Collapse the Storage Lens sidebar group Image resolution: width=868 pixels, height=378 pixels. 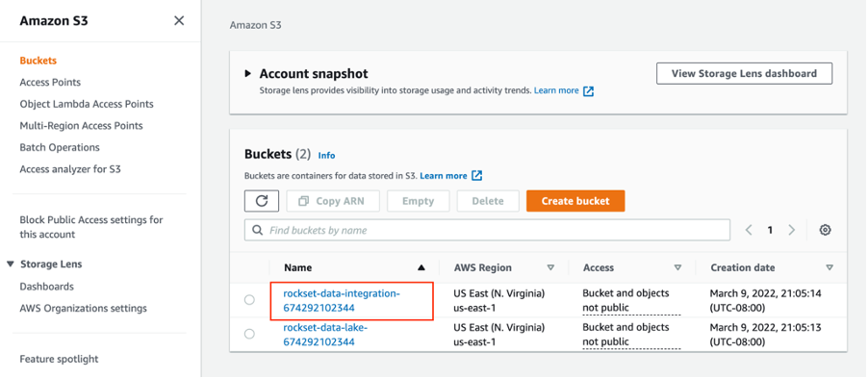(x=10, y=264)
